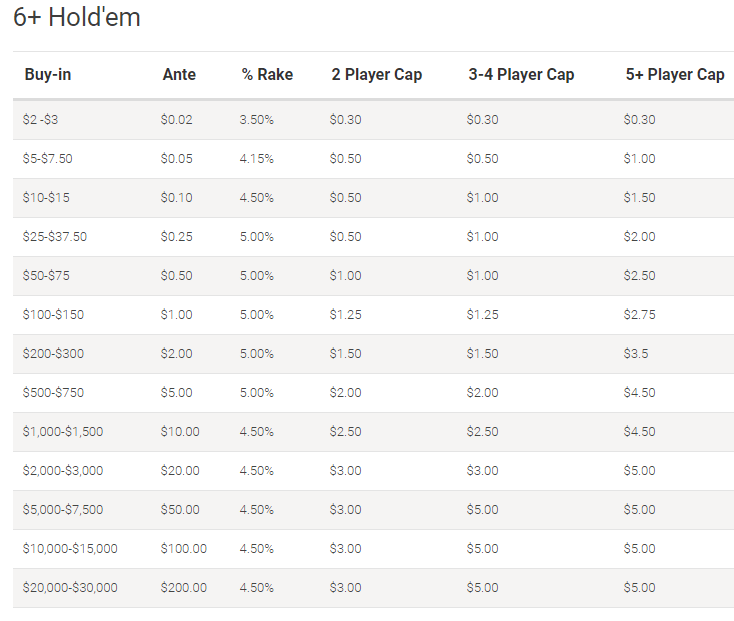Select the $2,000-$3,000 buy-in cell
Image resolution: width=734 pixels, height=621 pixels.
(63, 470)
